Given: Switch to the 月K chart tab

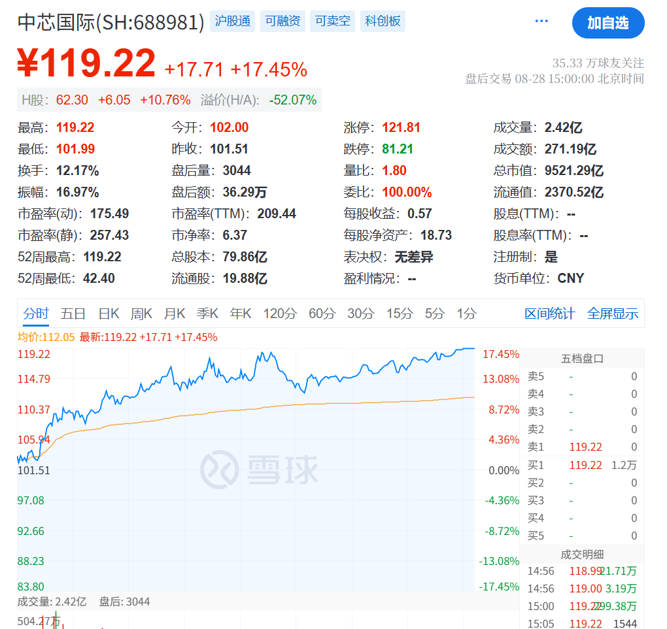Looking at the screenshot, I should [x=174, y=314].
